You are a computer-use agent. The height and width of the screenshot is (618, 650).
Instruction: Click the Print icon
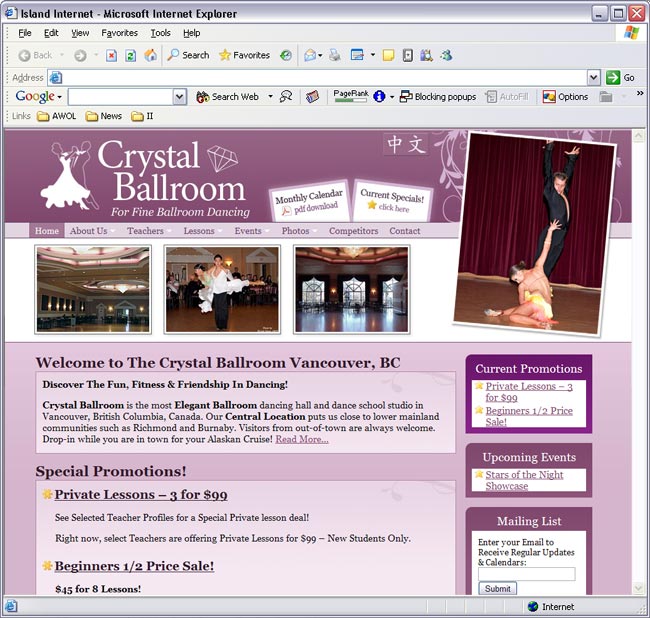[x=335, y=55]
